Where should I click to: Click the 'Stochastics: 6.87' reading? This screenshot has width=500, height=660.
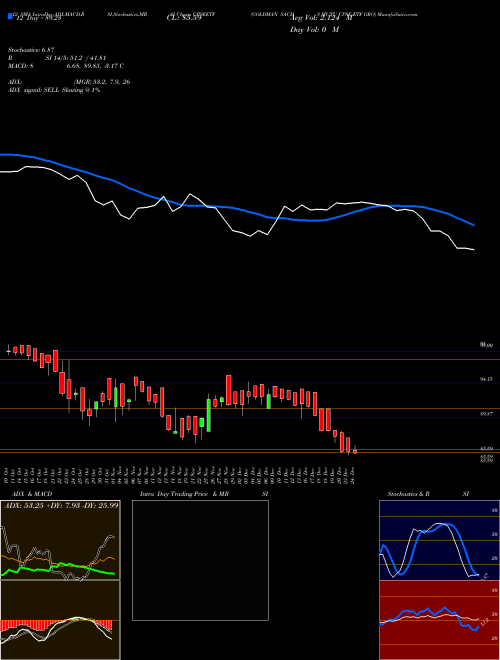pyautogui.click(x=31, y=50)
